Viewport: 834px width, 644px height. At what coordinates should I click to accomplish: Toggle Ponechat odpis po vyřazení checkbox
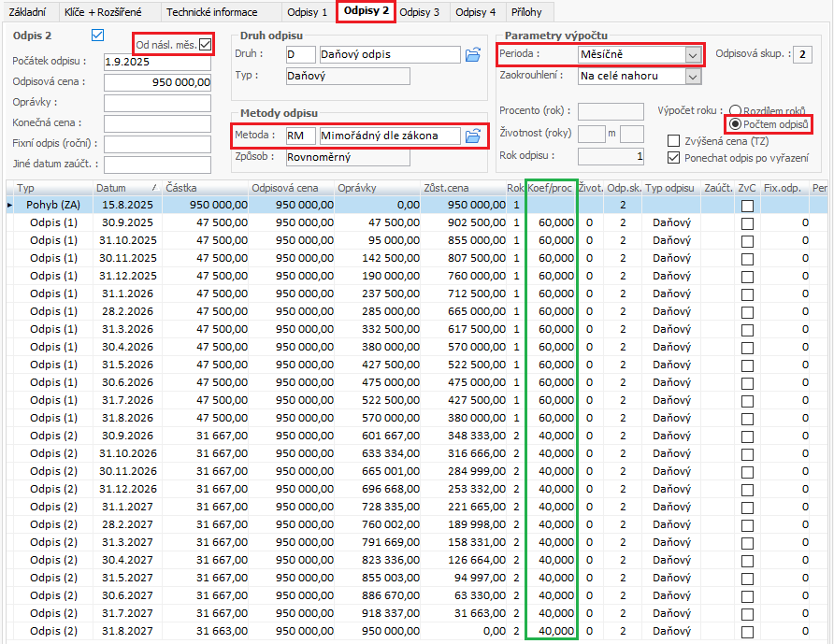point(673,158)
